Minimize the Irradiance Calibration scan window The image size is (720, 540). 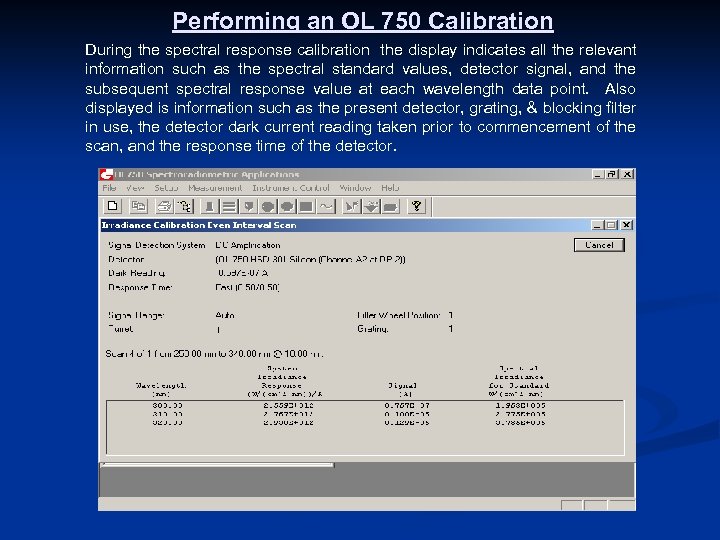(x=597, y=225)
